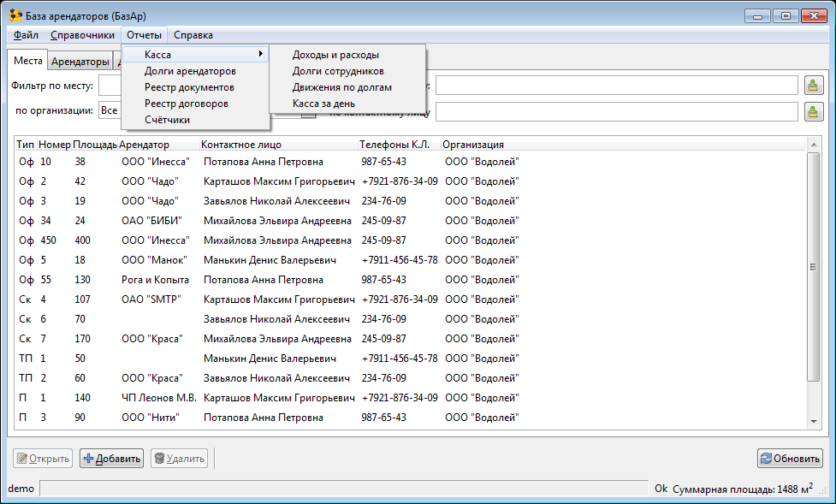Select the Рога и Копыта tenant cell
The width and height of the screenshot is (836, 504).
(x=155, y=280)
